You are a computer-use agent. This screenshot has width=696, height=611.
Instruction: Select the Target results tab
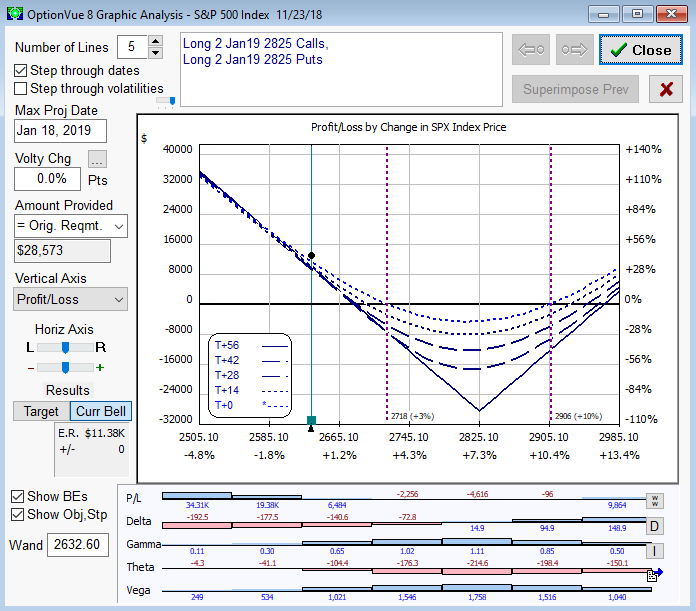pyautogui.click(x=42, y=411)
